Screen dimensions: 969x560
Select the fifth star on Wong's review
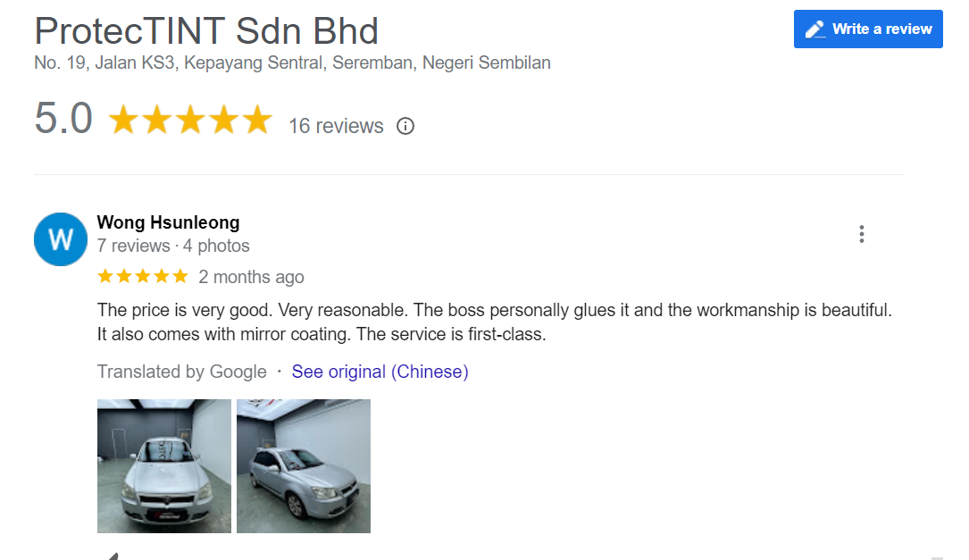click(x=180, y=276)
